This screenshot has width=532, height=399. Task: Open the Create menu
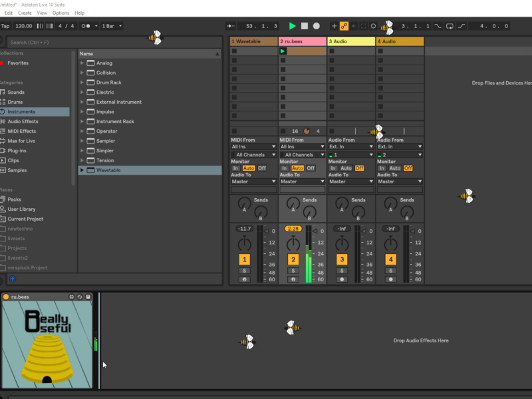coord(25,13)
